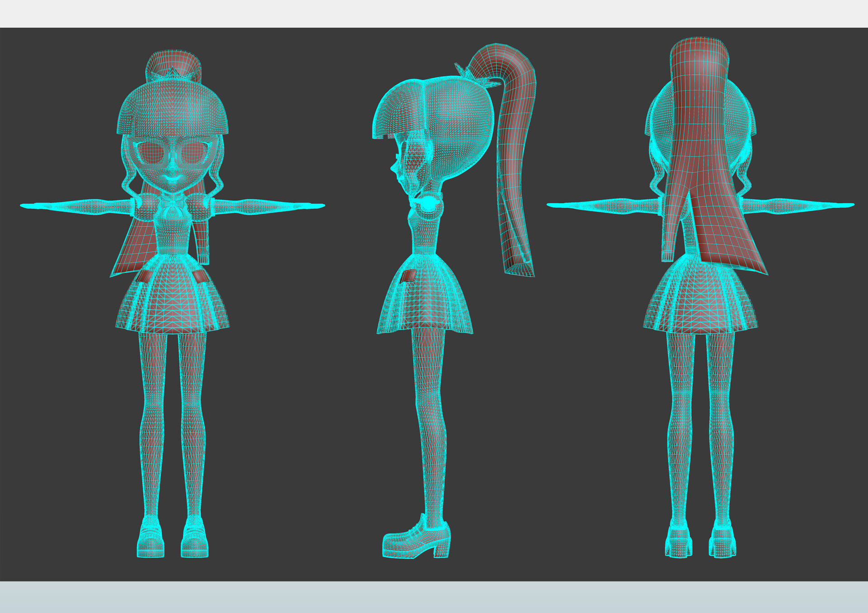Click the red pocket on side view skirt
Viewport: 868px width, 613px height.
(x=410, y=276)
